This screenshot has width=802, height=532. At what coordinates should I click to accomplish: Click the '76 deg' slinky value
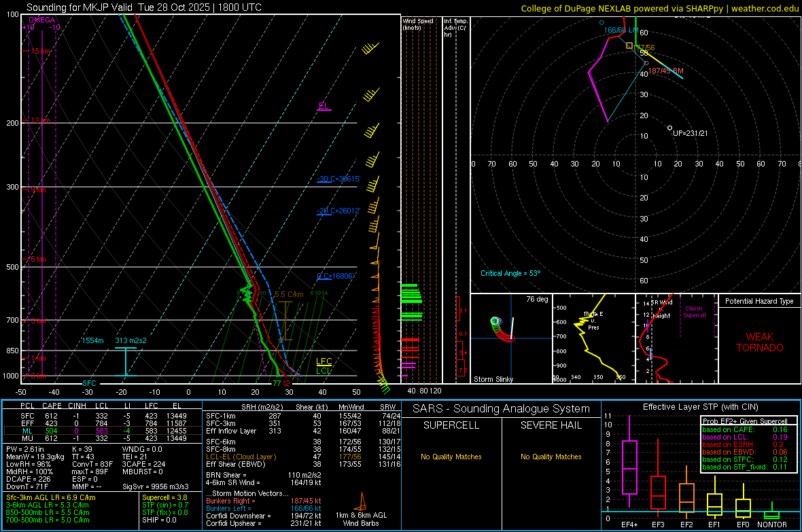coord(537,299)
